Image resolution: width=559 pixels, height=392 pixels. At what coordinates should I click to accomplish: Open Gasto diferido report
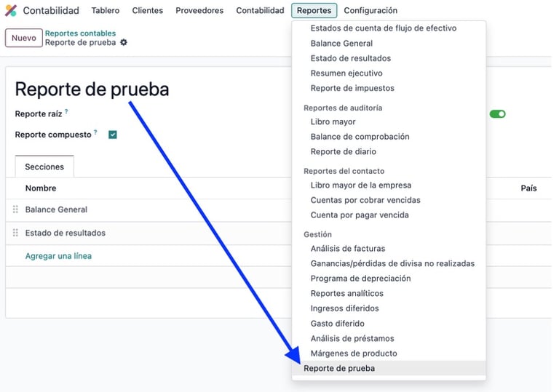337,323
